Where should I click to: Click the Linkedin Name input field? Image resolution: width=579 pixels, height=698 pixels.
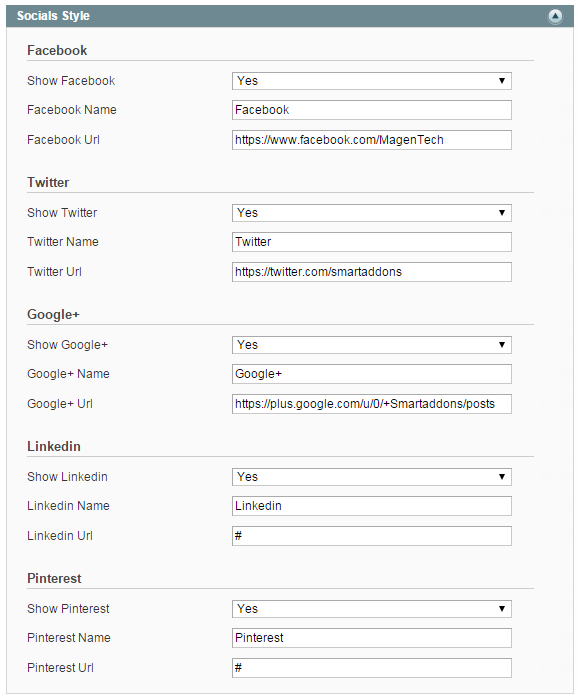tap(372, 506)
